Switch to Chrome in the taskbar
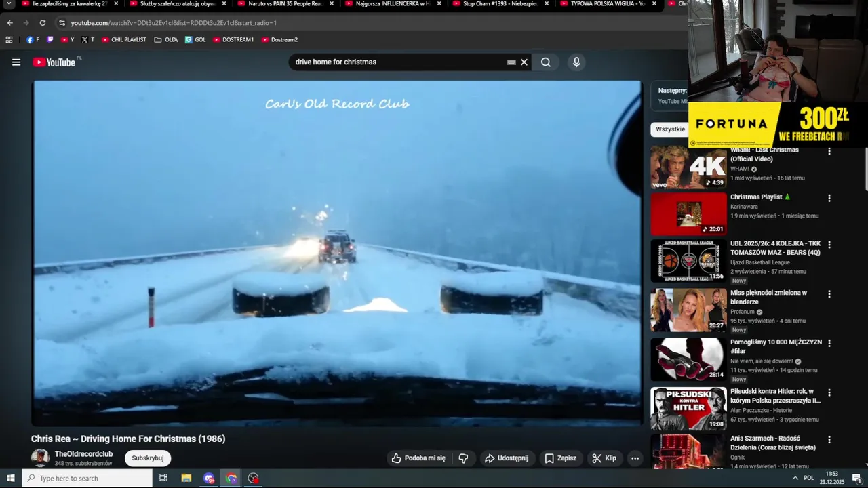868x488 pixels. (x=231, y=478)
